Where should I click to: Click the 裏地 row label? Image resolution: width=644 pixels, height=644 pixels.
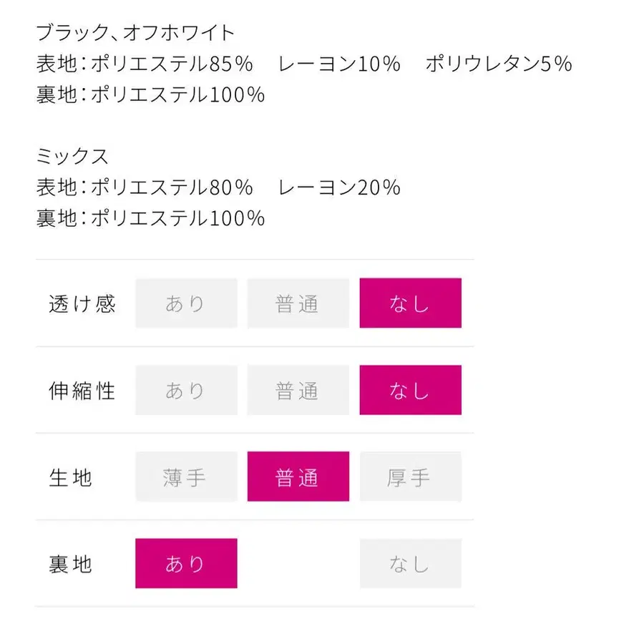70,565
